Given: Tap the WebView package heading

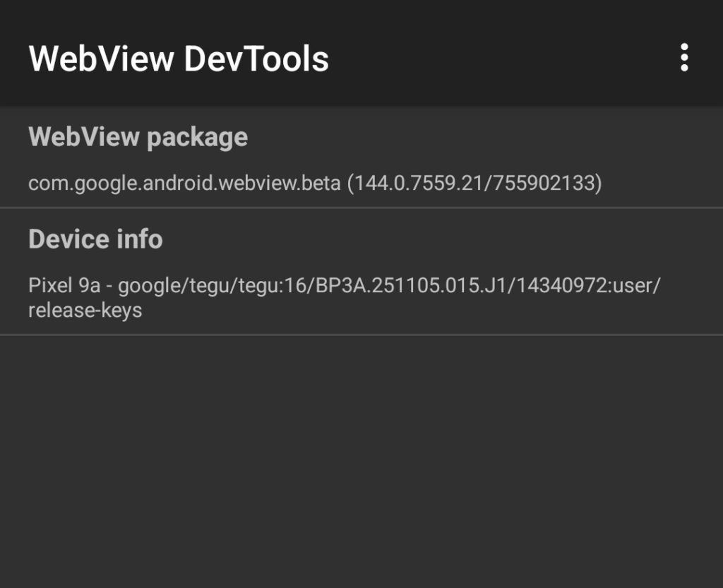Looking at the screenshot, I should [x=138, y=137].
